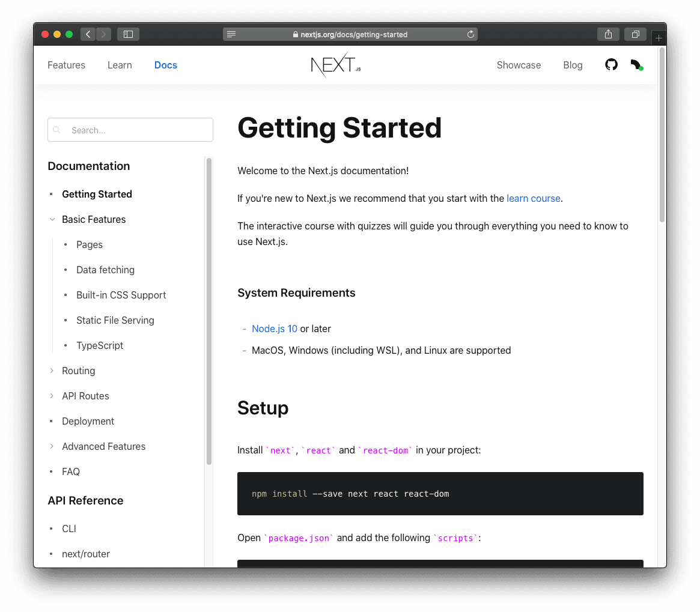Expand the API Routes section
The height and width of the screenshot is (612, 700).
[x=52, y=396]
